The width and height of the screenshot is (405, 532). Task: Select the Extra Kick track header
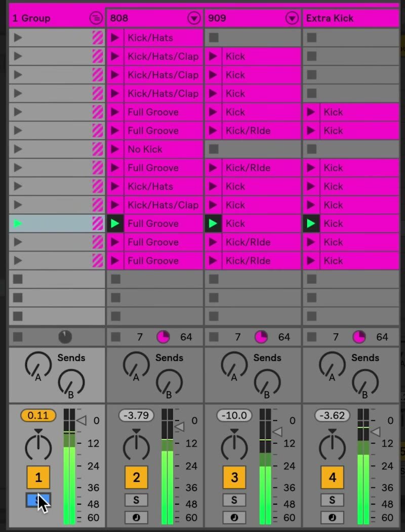pos(351,18)
